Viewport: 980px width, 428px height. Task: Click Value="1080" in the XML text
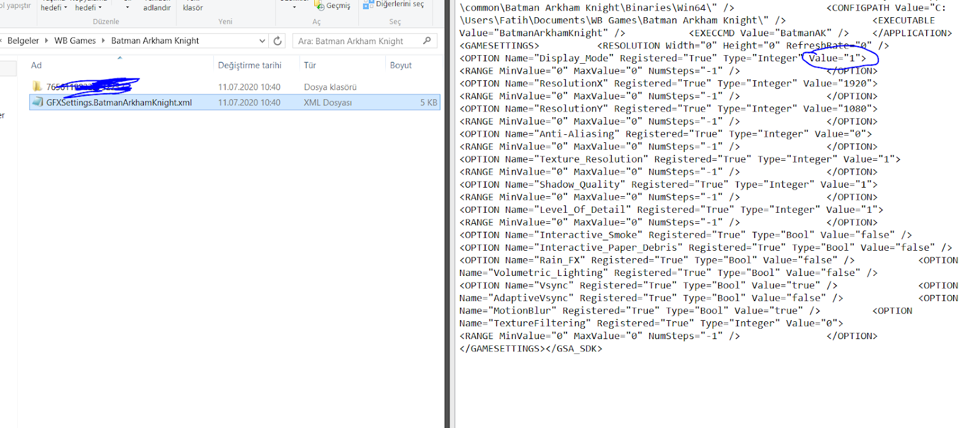837,109
